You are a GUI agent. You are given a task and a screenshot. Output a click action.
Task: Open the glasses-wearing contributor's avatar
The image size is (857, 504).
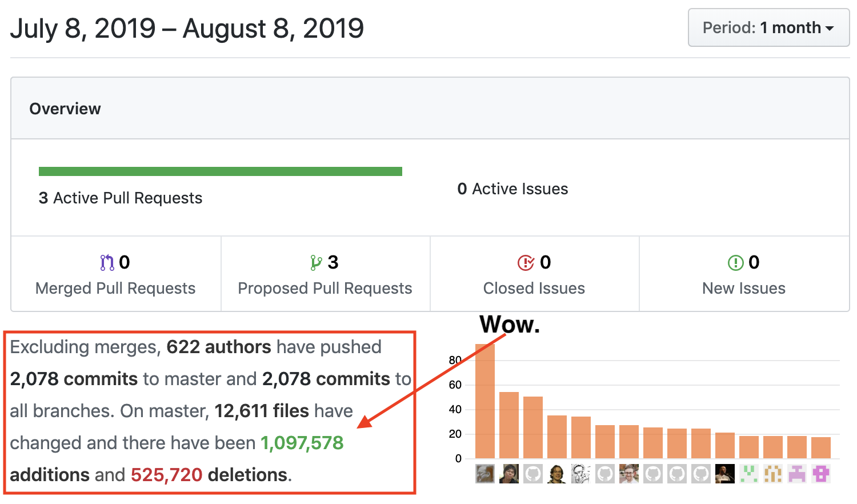click(628, 473)
